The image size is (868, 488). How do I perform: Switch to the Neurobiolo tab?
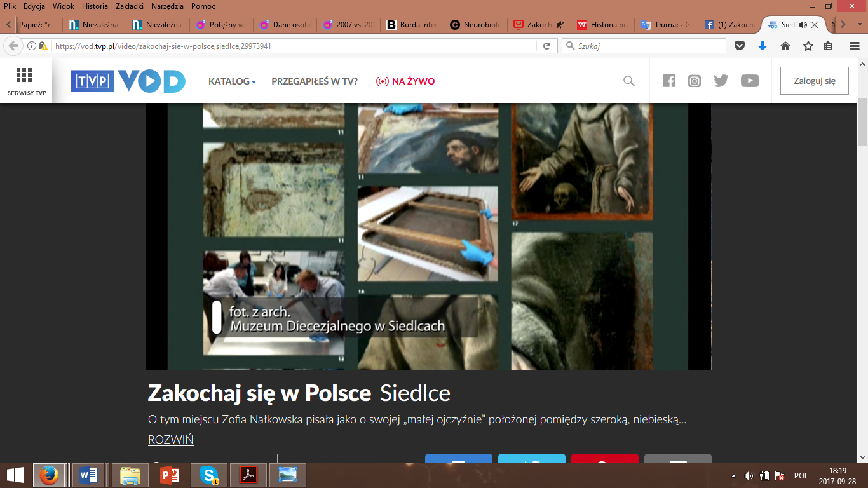(477, 25)
